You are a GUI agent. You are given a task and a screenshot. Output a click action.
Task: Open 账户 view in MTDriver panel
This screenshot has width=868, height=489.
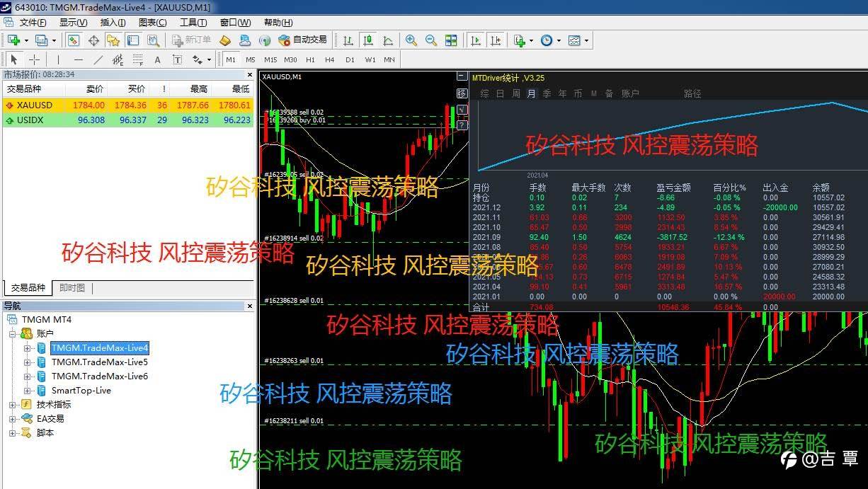point(630,93)
